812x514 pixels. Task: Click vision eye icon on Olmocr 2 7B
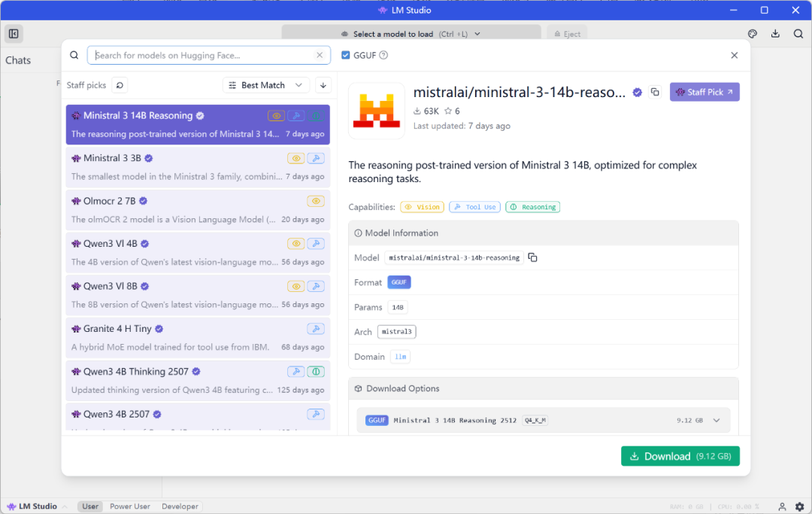pos(316,200)
